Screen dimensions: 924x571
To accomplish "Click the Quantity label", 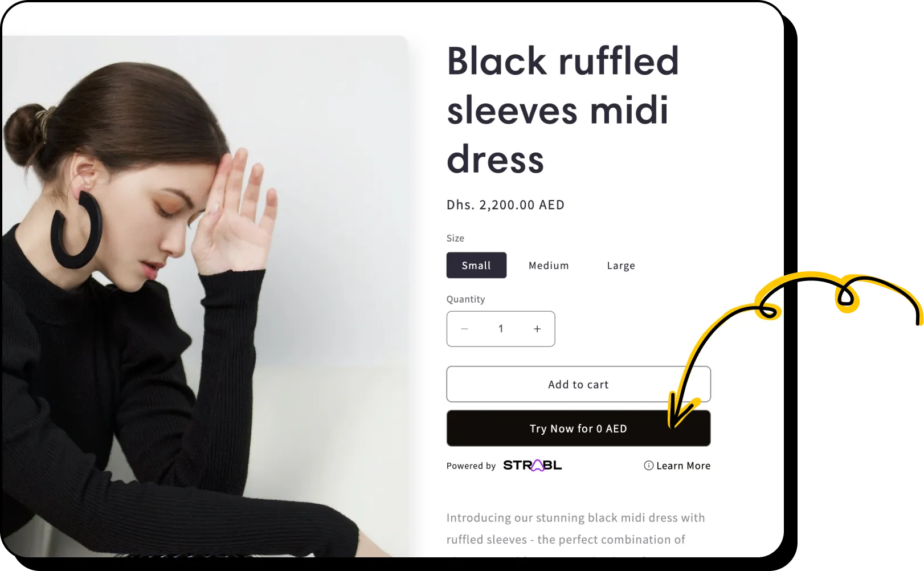I will click(x=465, y=299).
